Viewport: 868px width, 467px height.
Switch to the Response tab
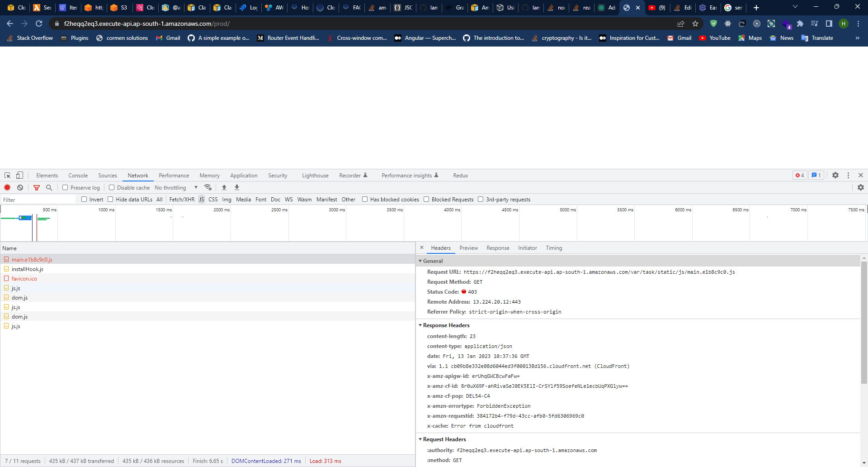click(x=498, y=248)
